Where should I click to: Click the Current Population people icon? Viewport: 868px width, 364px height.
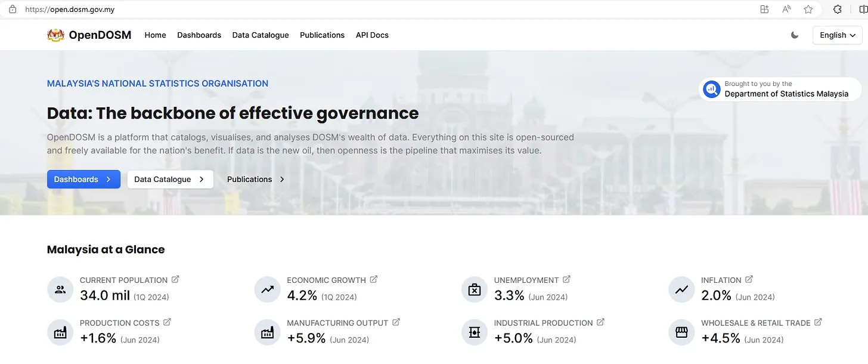[x=60, y=289]
